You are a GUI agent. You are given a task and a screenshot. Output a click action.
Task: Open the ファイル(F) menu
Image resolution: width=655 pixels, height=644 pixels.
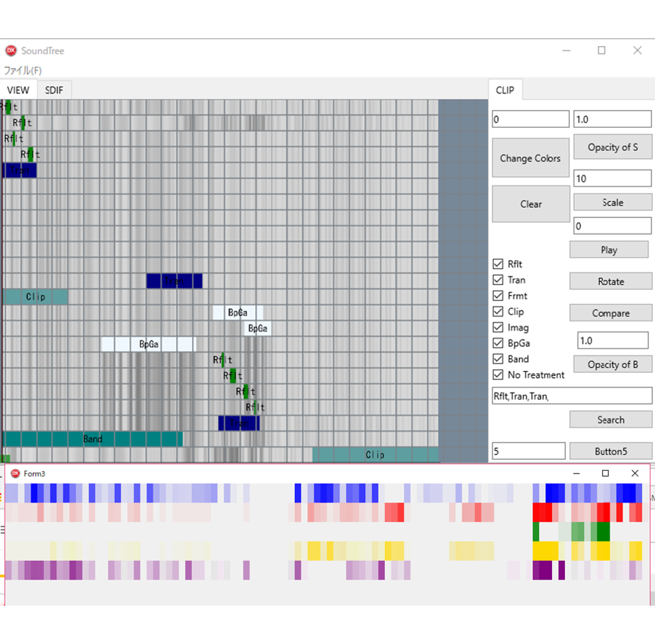tap(23, 70)
